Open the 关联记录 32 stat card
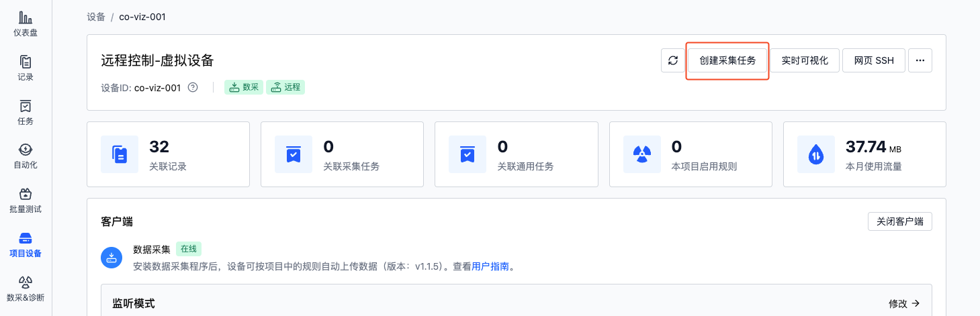 point(168,154)
